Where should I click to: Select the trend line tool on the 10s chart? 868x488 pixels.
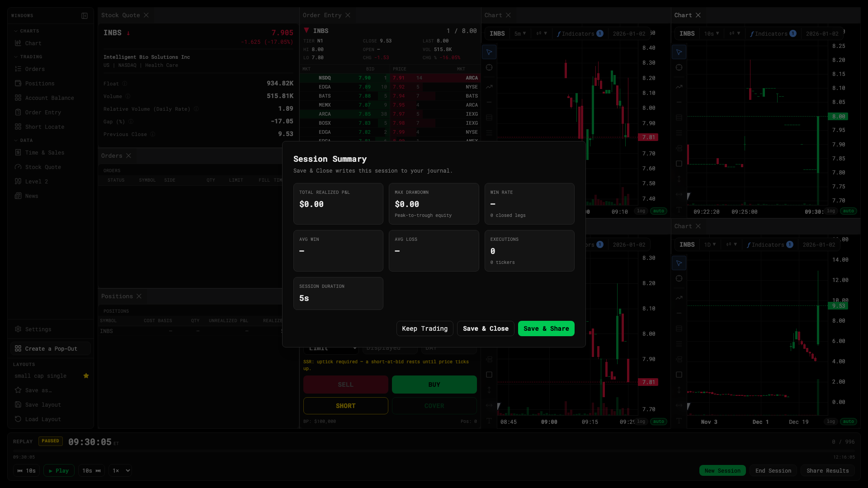679,87
